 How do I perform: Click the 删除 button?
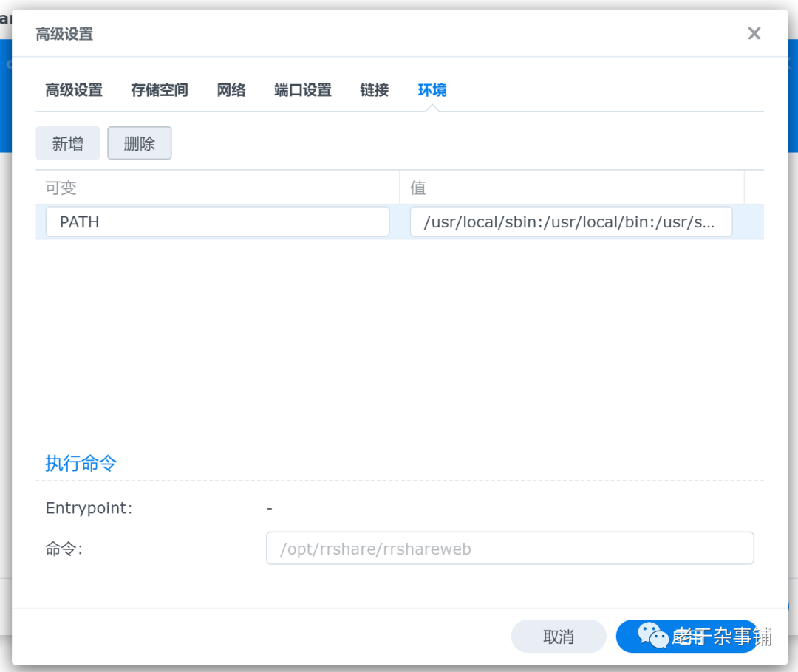pyautogui.click(x=140, y=143)
